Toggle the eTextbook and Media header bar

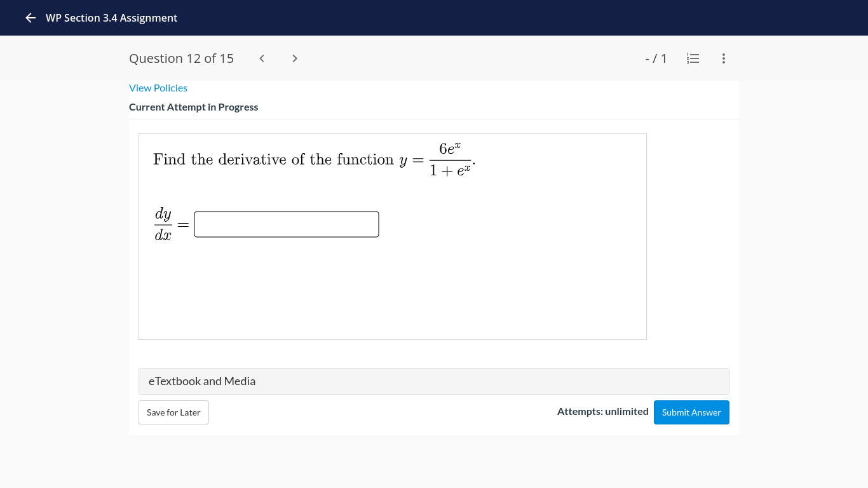point(434,381)
